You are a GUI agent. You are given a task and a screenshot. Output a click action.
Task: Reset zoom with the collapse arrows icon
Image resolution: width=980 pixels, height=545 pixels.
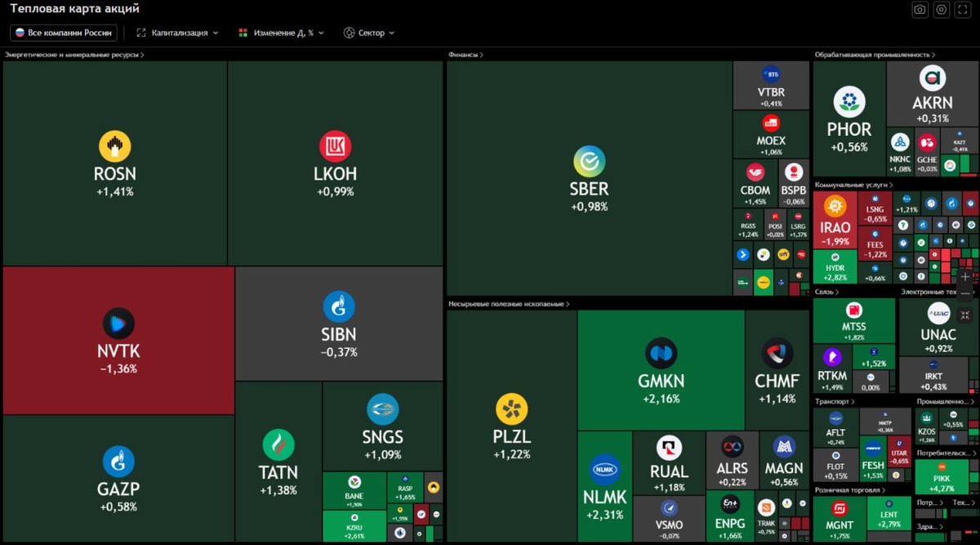(x=965, y=315)
